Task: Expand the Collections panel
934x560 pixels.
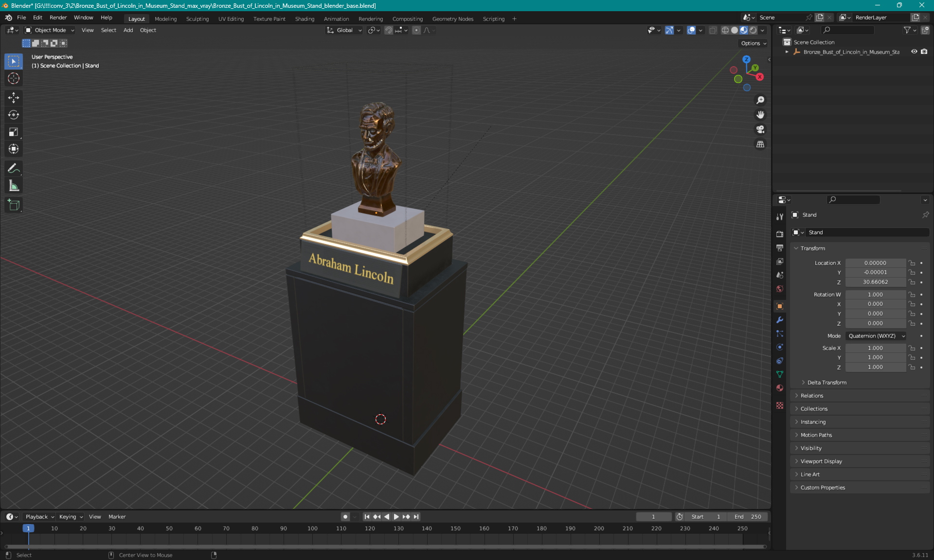Action: (860, 409)
